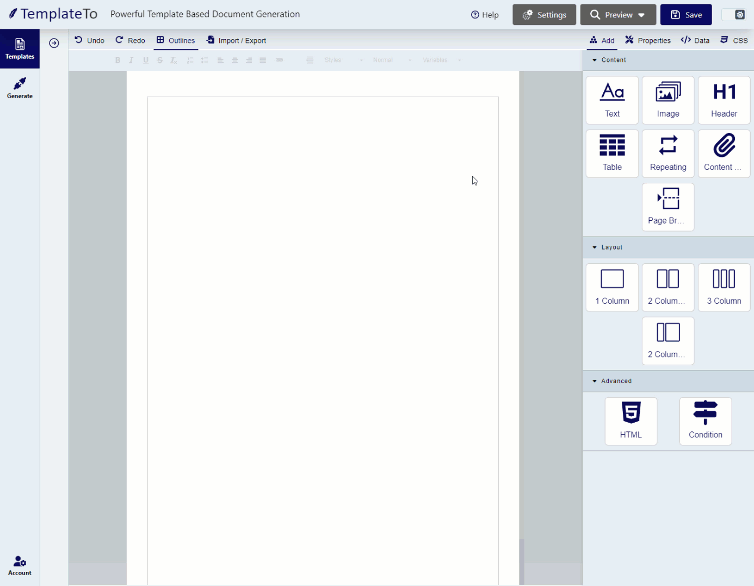Viewport: 754px width, 586px height.
Task: Add an HTML block
Action: [x=631, y=420]
